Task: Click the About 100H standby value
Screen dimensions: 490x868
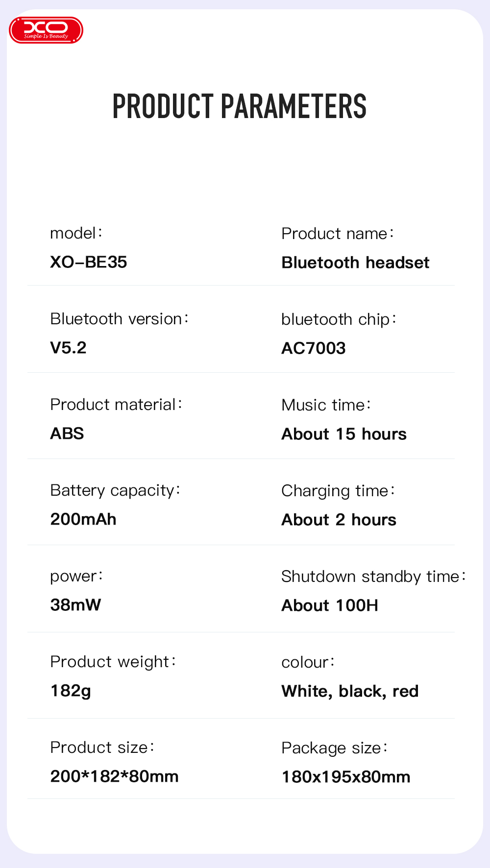Action: click(x=330, y=605)
